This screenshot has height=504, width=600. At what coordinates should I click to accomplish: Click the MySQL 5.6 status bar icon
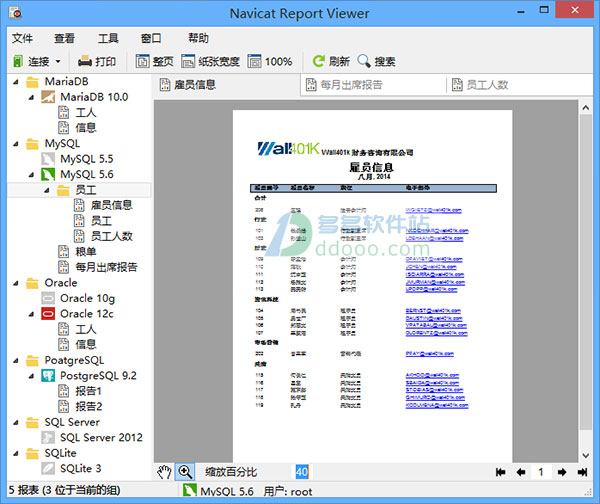coord(189,491)
